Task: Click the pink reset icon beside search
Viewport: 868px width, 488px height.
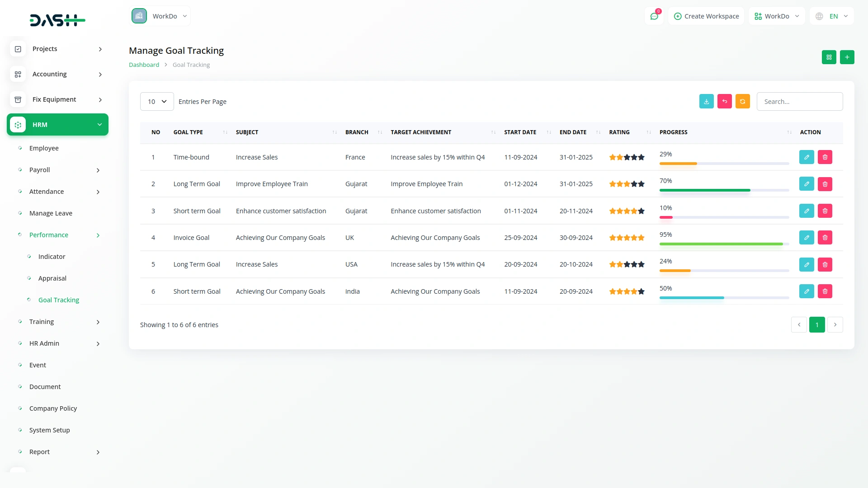Action: [724, 101]
